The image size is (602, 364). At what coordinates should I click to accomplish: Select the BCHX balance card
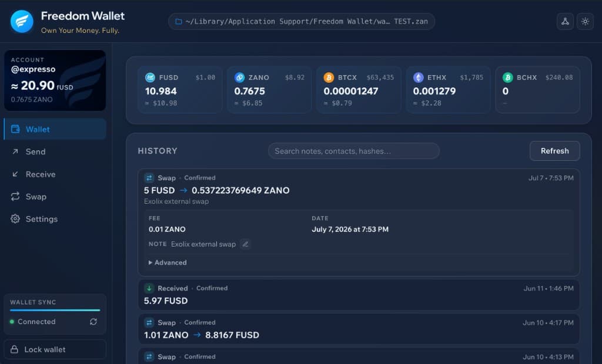pyautogui.click(x=537, y=90)
